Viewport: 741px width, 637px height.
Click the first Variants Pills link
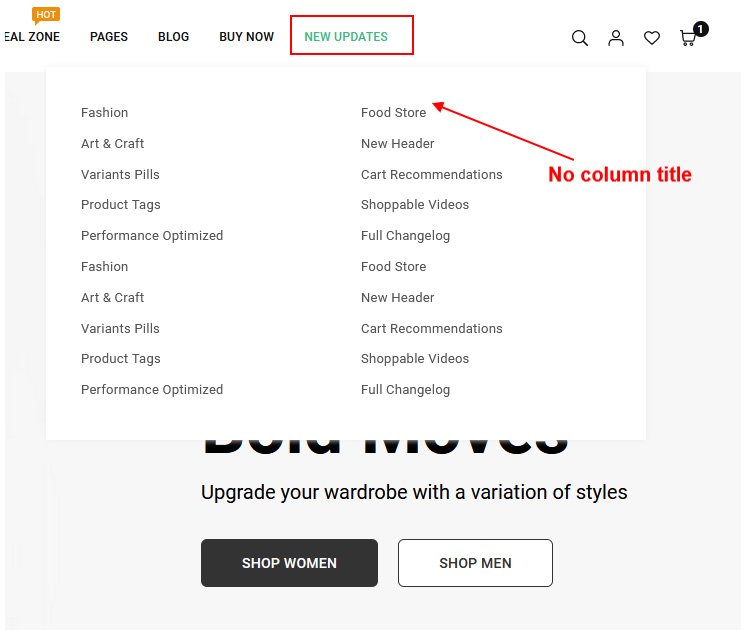[x=120, y=175]
